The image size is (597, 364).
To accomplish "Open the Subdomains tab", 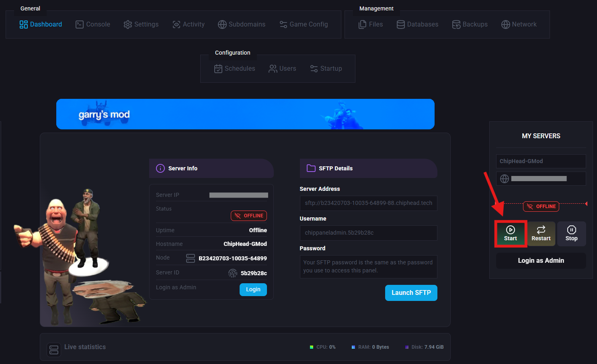I will click(x=242, y=25).
